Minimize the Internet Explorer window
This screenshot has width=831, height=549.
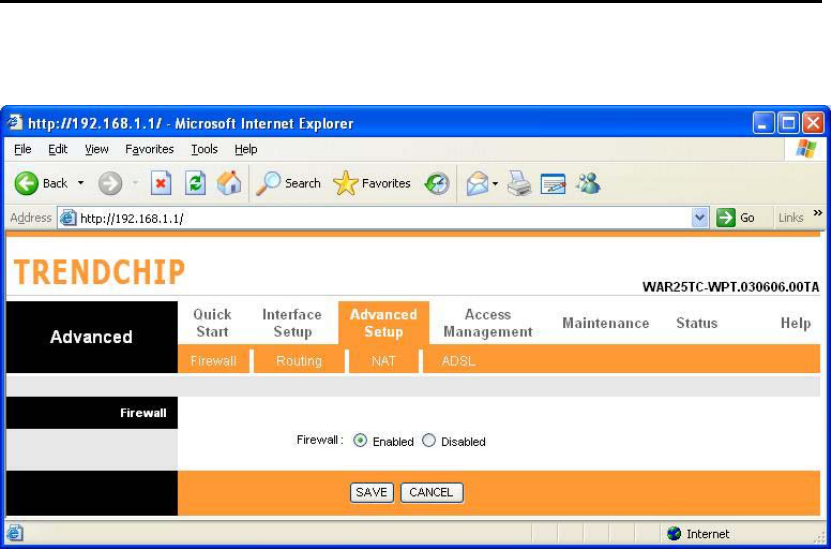pos(763,123)
